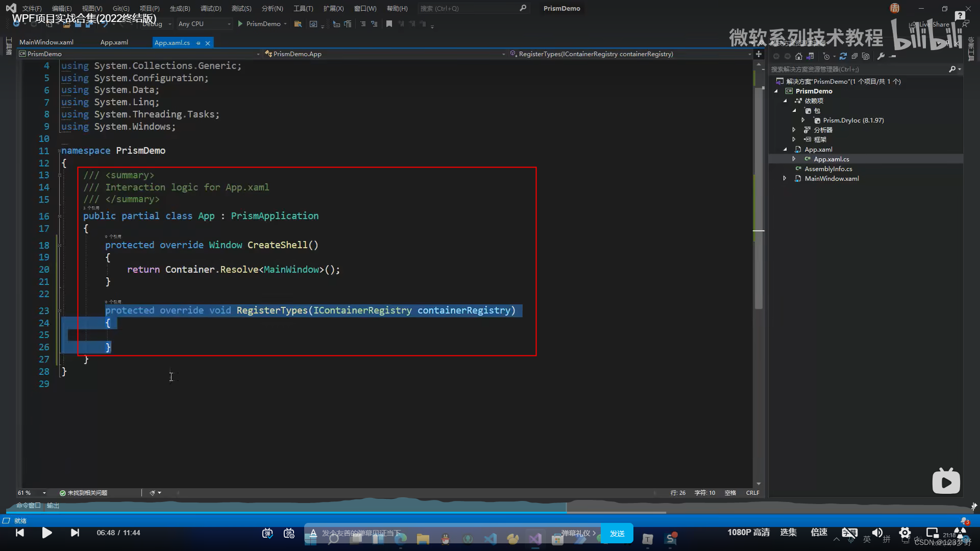Screen dimensions: 980x551
Task: Open the Any CPU platform dropdown
Action: click(204, 24)
